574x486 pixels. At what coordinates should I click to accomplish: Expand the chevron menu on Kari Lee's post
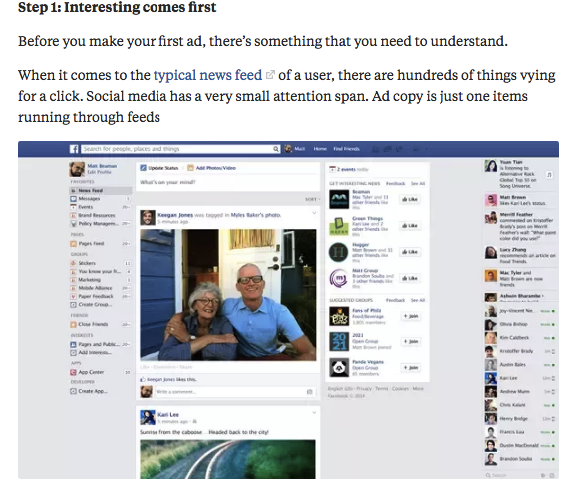pos(314,412)
